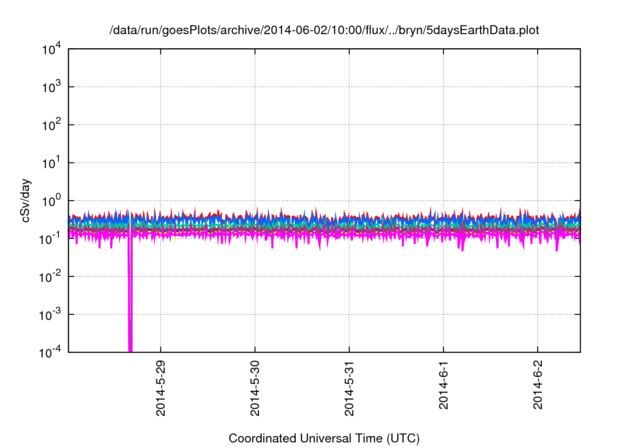
Task: Click the 2014-5-30 date tick label
Action: pyautogui.click(x=255, y=388)
